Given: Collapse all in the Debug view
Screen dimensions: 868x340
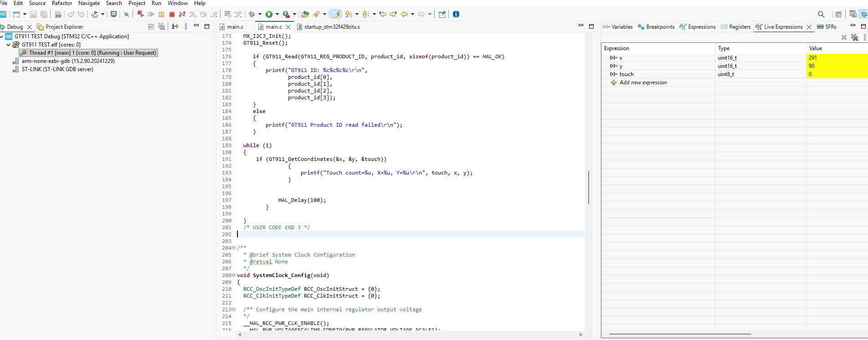Looking at the screenshot, I should [151, 27].
